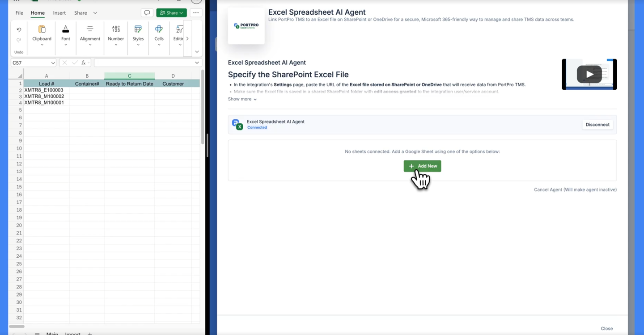Open the green Share button in Excel
The image size is (644, 335).
[x=171, y=13]
